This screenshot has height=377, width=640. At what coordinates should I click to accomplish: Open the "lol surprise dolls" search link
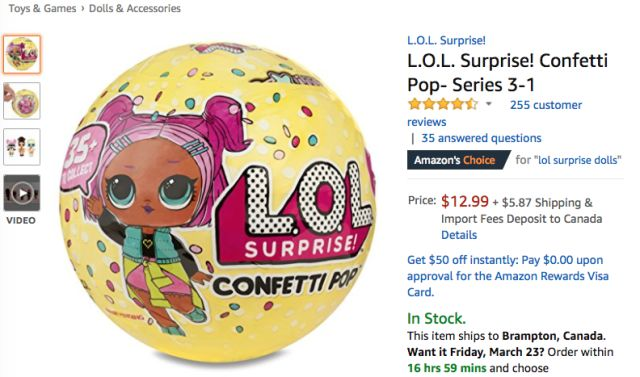(x=578, y=160)
